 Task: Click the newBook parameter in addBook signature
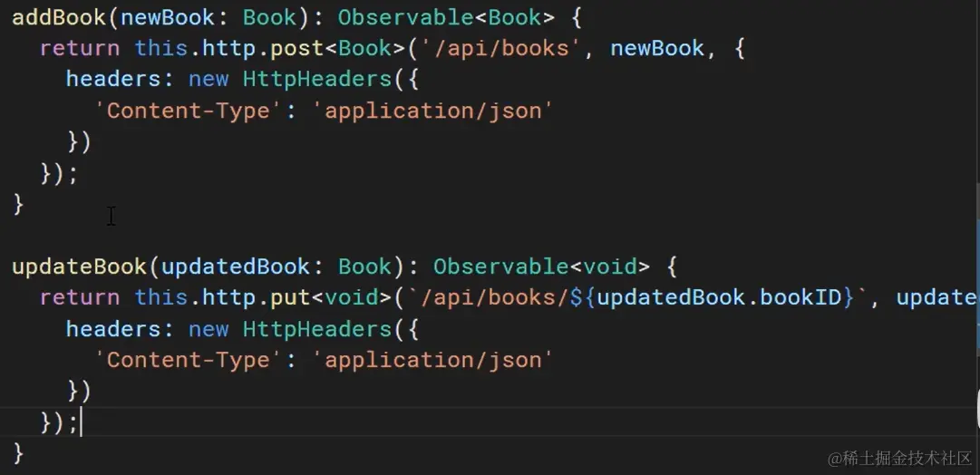[168, 17]
